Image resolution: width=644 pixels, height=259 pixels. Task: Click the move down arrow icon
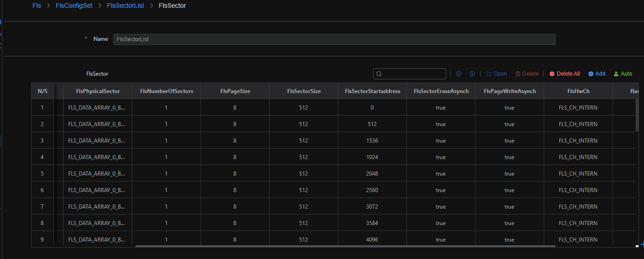coord(472,74)
